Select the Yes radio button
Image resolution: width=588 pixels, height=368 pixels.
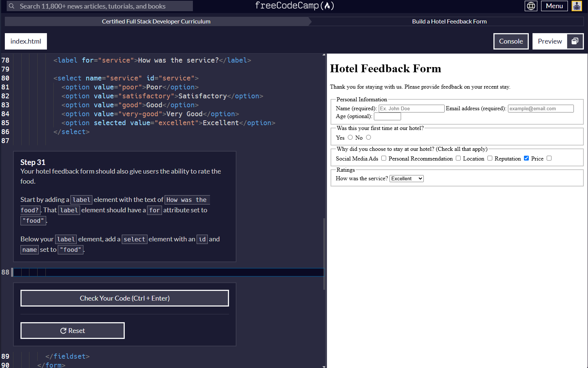click(350, 137)
